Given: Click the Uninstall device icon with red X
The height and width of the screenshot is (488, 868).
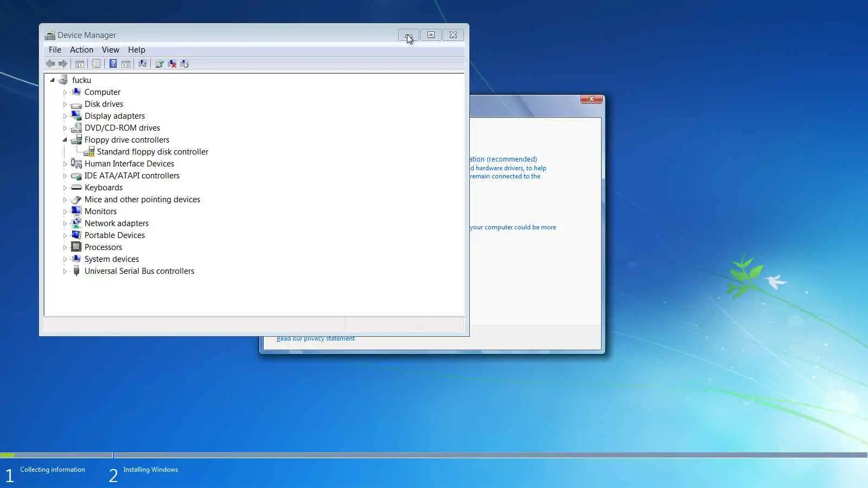Looking at the screenshot, I should 172,64.
